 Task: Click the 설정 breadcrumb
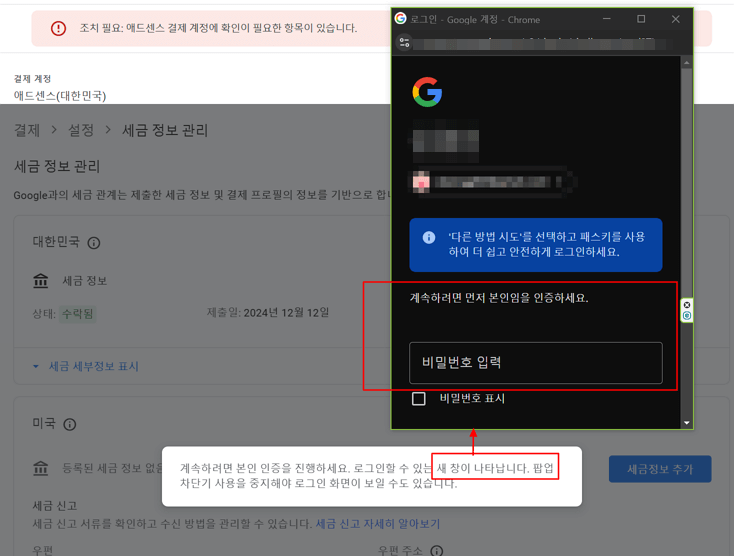point(81,130)
